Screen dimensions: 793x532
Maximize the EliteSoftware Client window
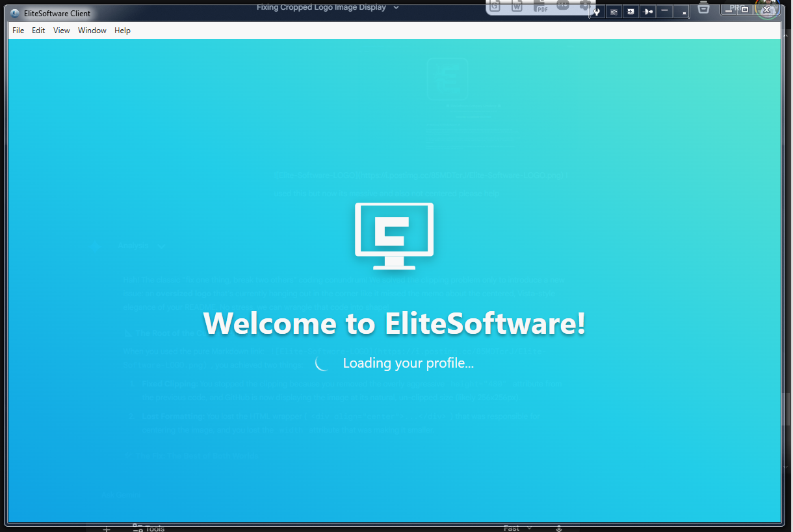(x=745, y=9)
